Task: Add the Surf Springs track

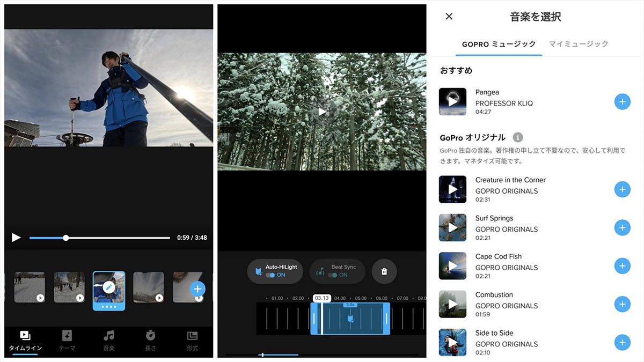Action: (x=622, y=227)
